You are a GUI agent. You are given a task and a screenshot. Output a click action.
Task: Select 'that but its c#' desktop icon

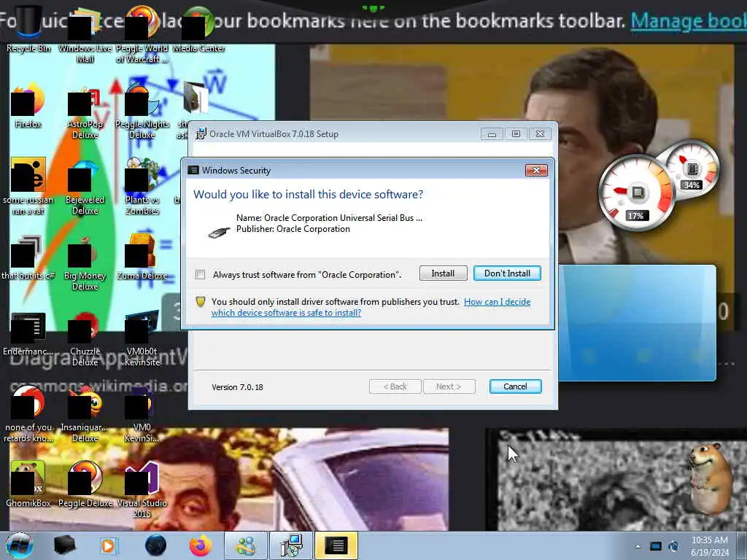point(28,257)
